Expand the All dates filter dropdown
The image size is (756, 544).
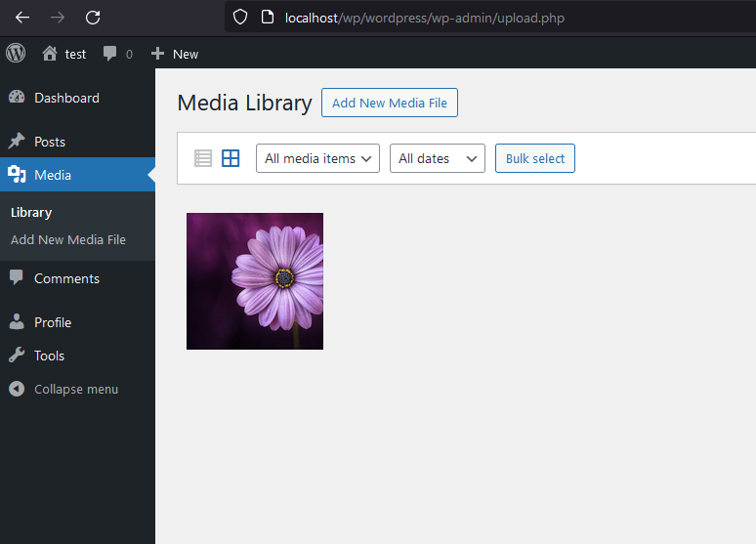tap(437, 158)
